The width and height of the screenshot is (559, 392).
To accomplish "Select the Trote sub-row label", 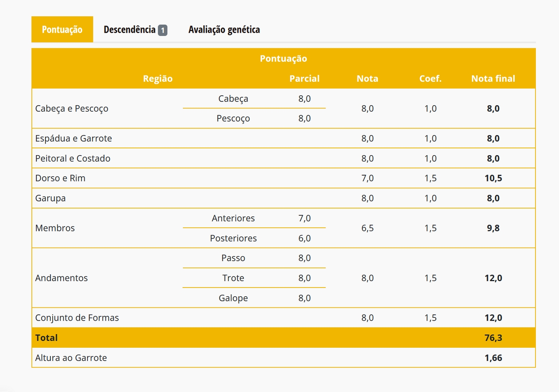I will coord(233,278).
